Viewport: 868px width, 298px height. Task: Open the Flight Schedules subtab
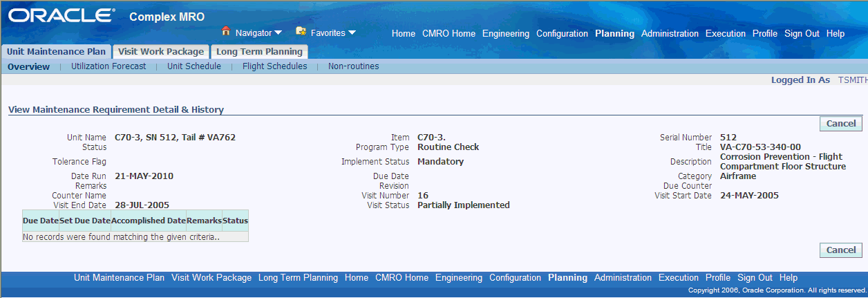(275, 66)
